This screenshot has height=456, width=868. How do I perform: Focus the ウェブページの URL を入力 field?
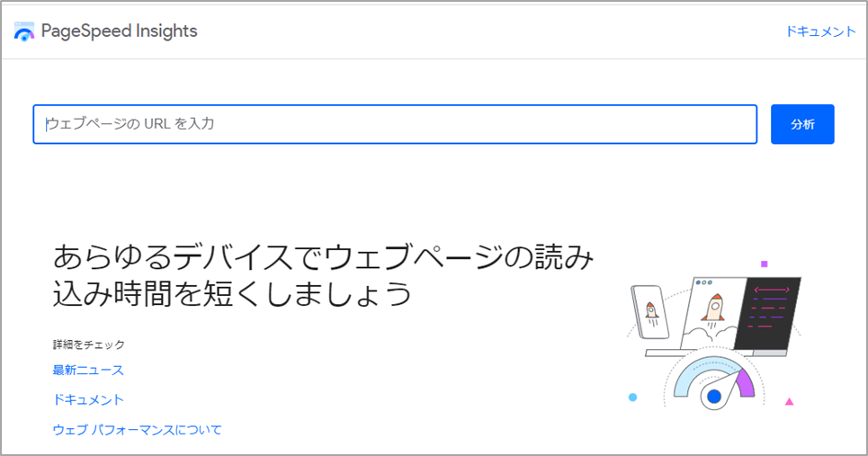coord(395,124)
